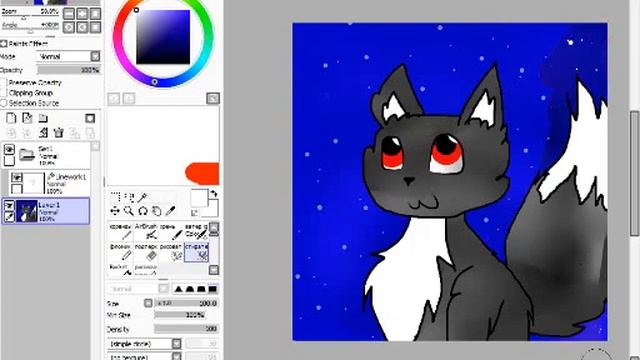Select the Magic Wand tool
Image resolution: width=640 pixels, height=360 pixels.
[142, 198]
